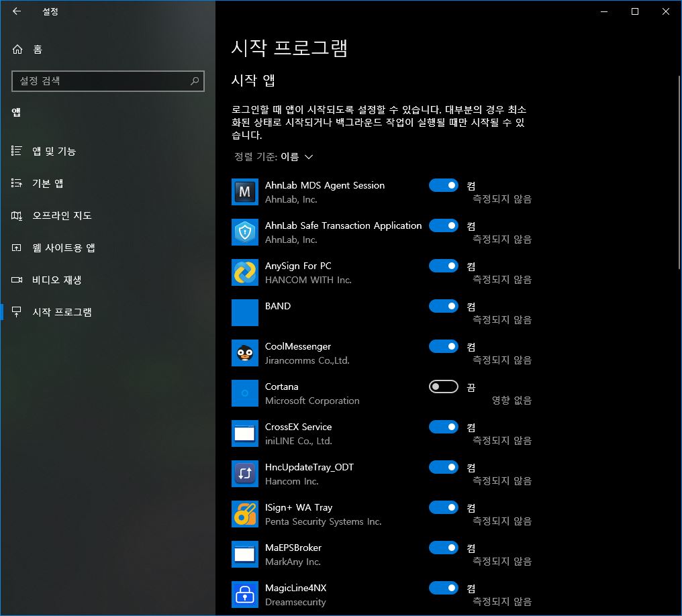The width and height of the screenshot is (682, 616).
Task: Toggle AhnLab Safe Transaction Application off
Action: click(x=444, y=225)
